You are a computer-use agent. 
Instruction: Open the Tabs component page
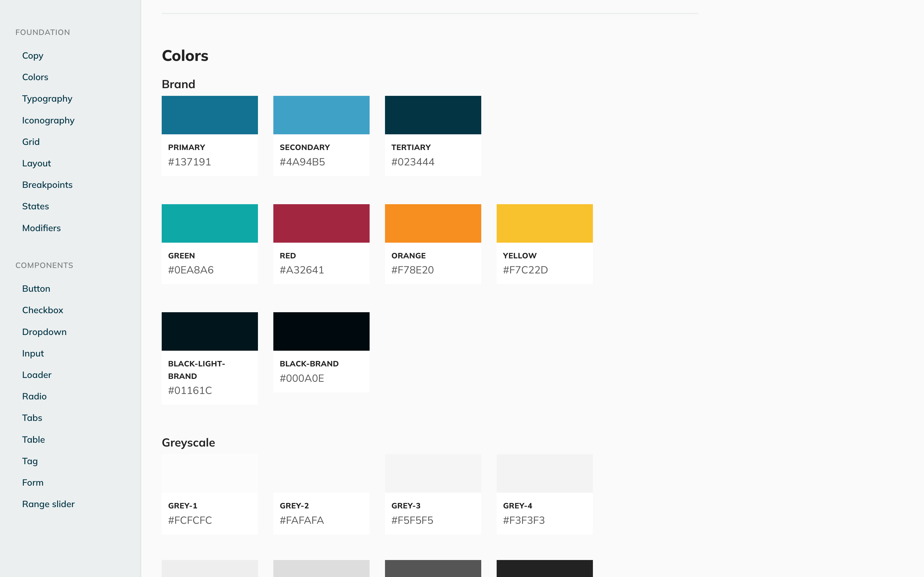tap(32, 418)
